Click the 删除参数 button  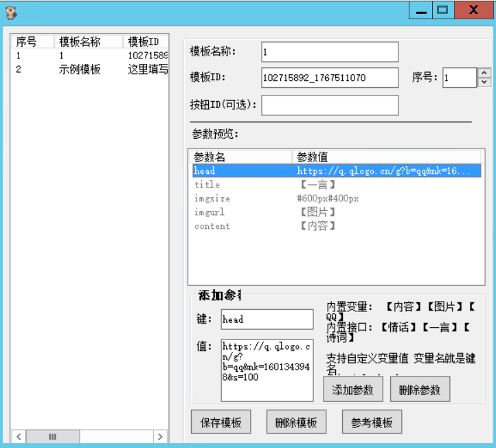point(420,390)
